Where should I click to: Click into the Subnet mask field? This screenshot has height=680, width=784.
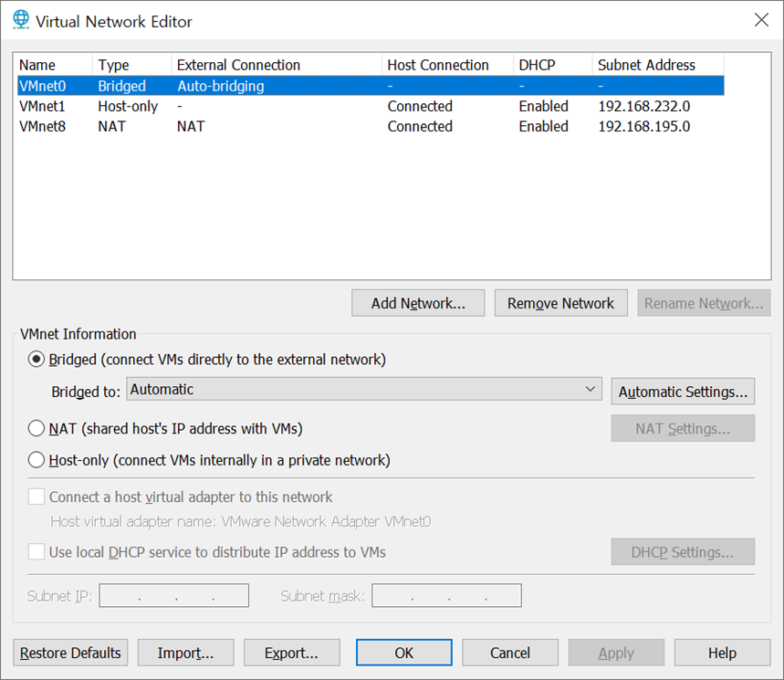[446, 595]
